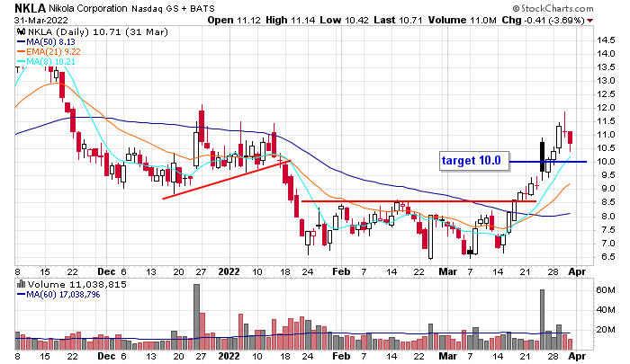
Task: Click the blue target line at 10.0
Action: (x=547, y=162)
